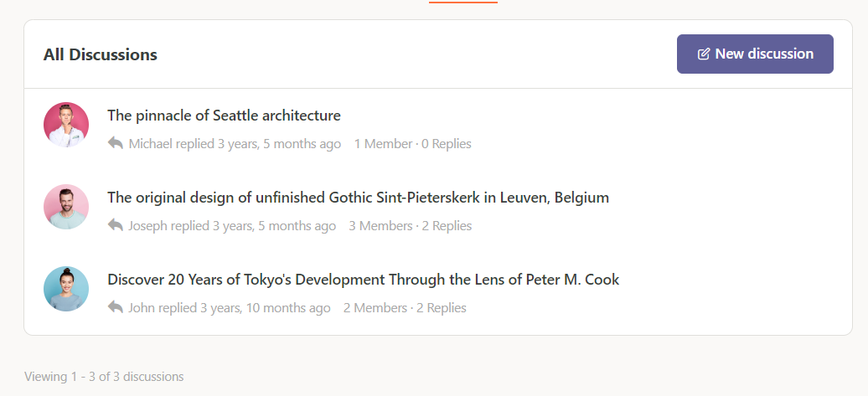Viewport: 868px width, 396px height.
Task: Click the orange active tab underline at top
Action: click(463, 2)
